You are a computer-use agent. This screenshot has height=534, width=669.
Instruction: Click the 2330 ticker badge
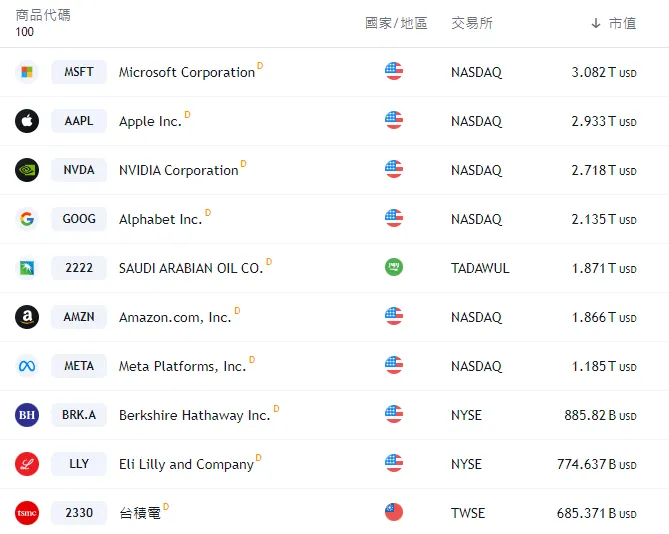[79, 513]
